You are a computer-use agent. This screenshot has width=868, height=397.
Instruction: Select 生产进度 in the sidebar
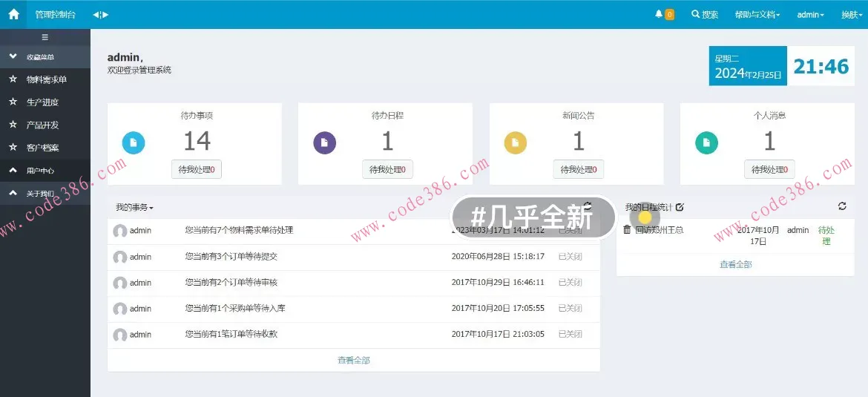click(x=42, y=102)
